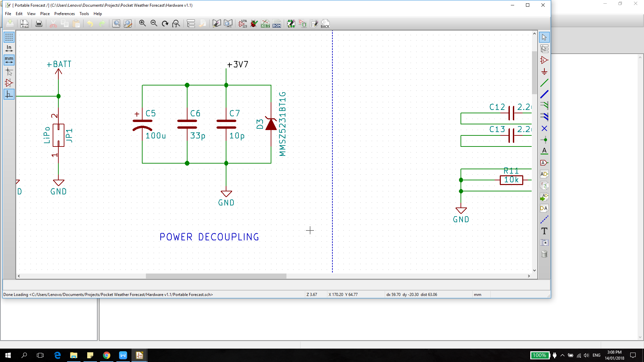The image size is (644, 362).
Task: Open Microsoft Edge from the taskbar
Action: 57,355
